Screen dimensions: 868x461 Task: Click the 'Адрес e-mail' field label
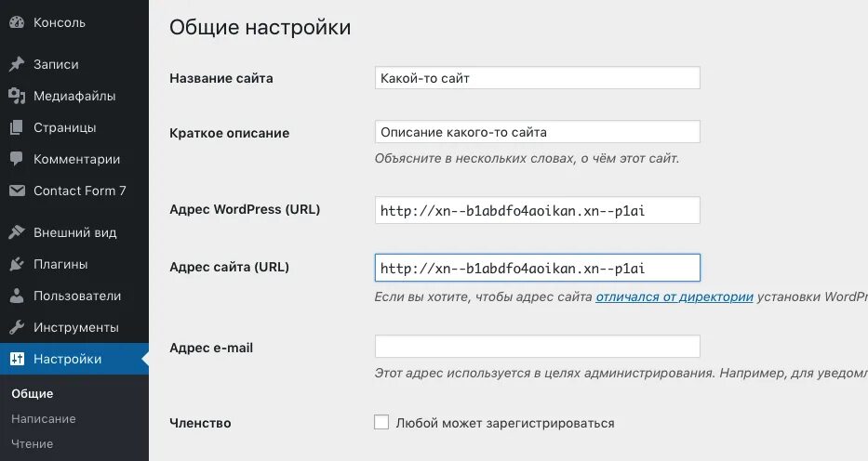pyautogui.click(x=211, y=348)
